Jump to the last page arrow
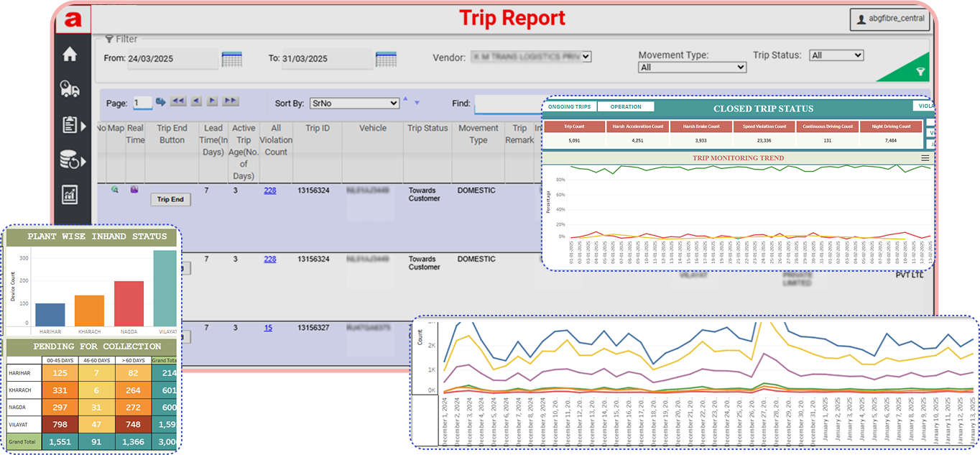Screen dimensions: 980x455 [x=231, y=102]
